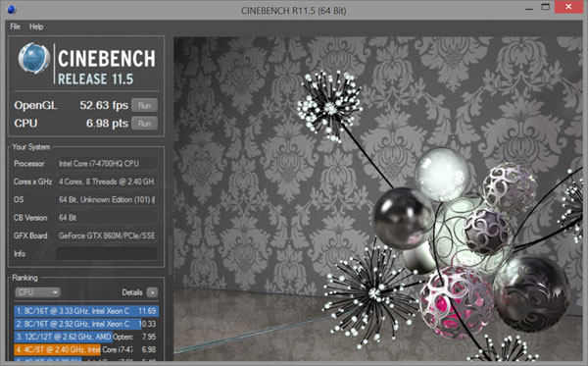Click the Cores x GHz field
The image size is (588, 366).
click(x=107, y=182)
